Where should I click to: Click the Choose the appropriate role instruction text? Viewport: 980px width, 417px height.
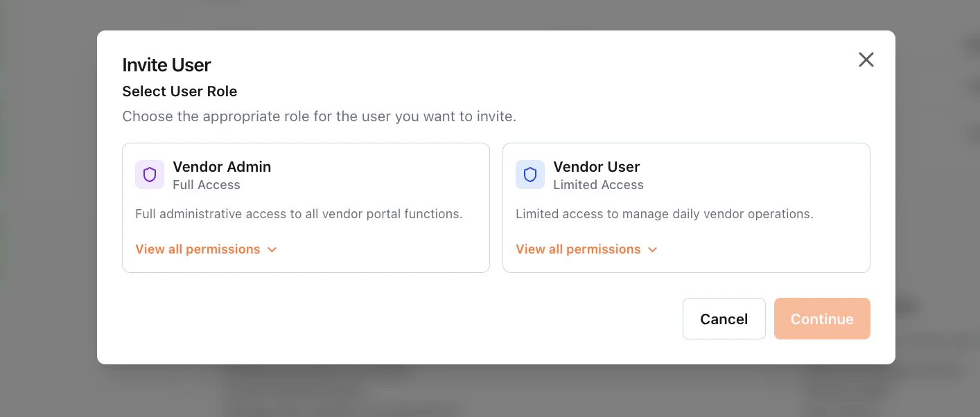[x=320, y=116]
